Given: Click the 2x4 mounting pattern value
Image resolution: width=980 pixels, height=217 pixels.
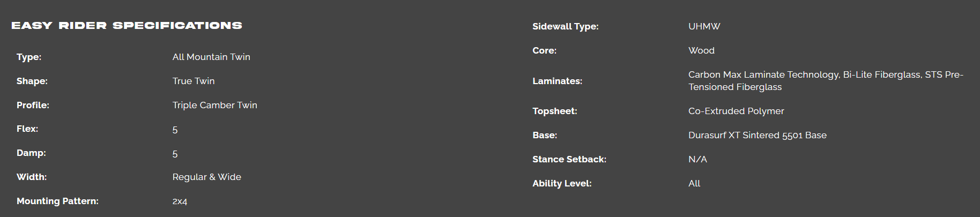Looking at the screenshot, I should point(180,201).
